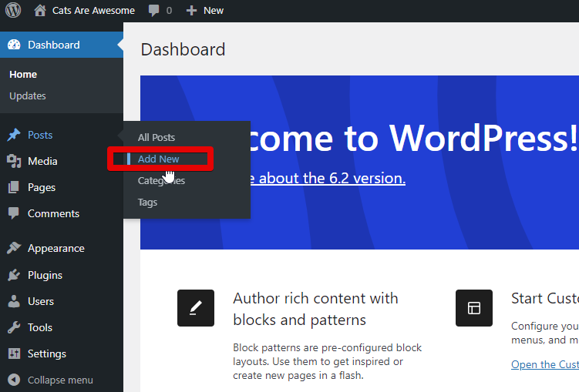Click the Dashboard page heading
579x392 pixels.
point(183,49)
